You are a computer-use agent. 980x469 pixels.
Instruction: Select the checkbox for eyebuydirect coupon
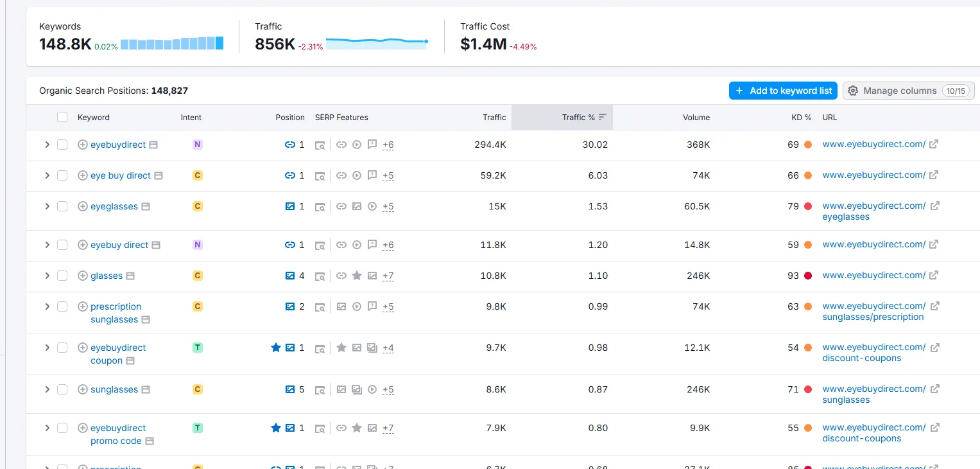point(62,348)
